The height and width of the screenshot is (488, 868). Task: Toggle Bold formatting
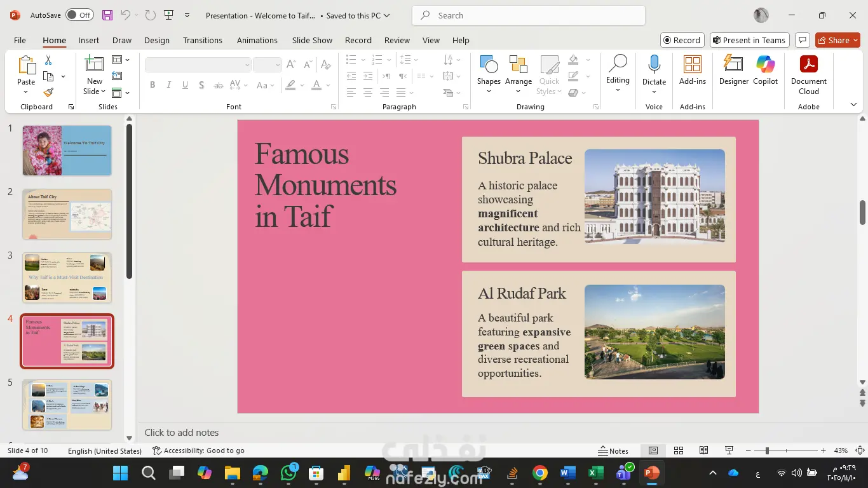pyautogui.click(x=153, y=85)
